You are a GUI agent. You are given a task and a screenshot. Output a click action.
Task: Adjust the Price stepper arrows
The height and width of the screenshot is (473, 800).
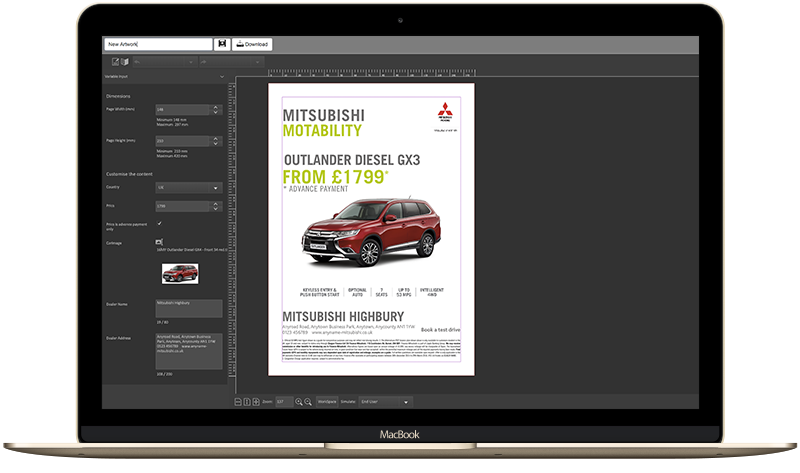coord(216,206)
